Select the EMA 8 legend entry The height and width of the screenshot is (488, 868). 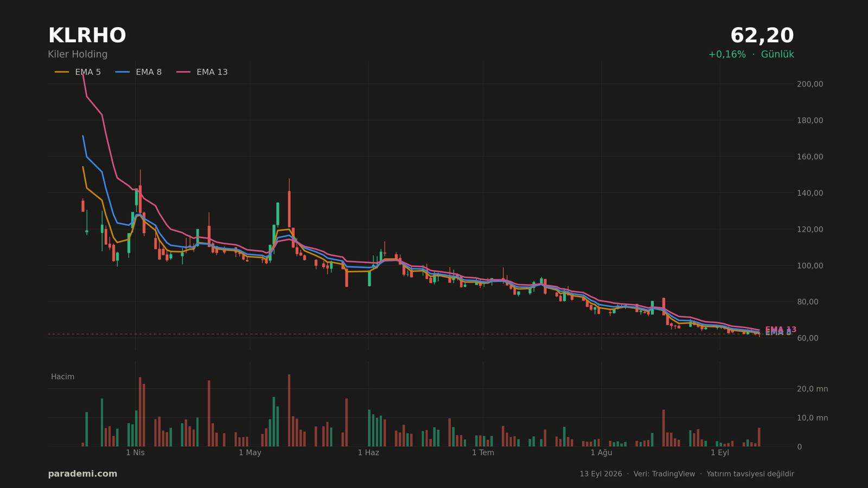coord(138,72)
